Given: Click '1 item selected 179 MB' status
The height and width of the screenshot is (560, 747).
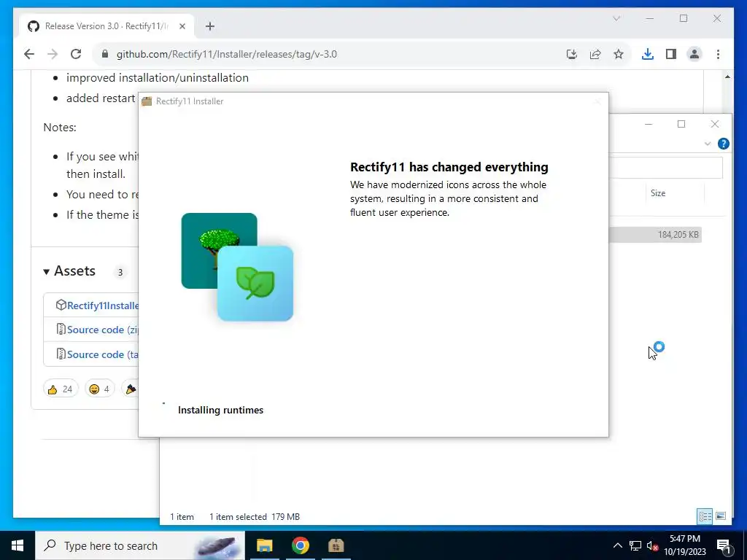Looking at the screenshot, I should 255,517.
